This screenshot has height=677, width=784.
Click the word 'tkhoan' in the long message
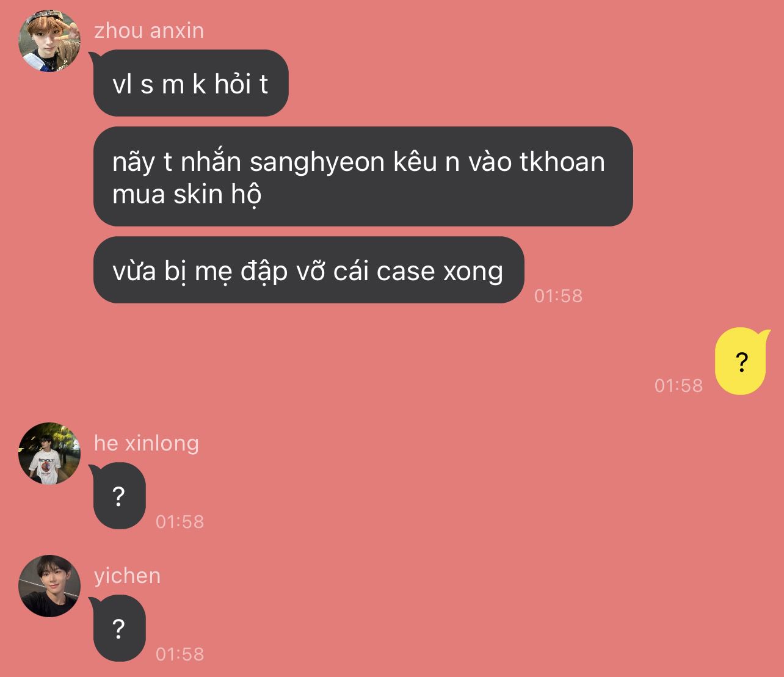pos(562,162)
